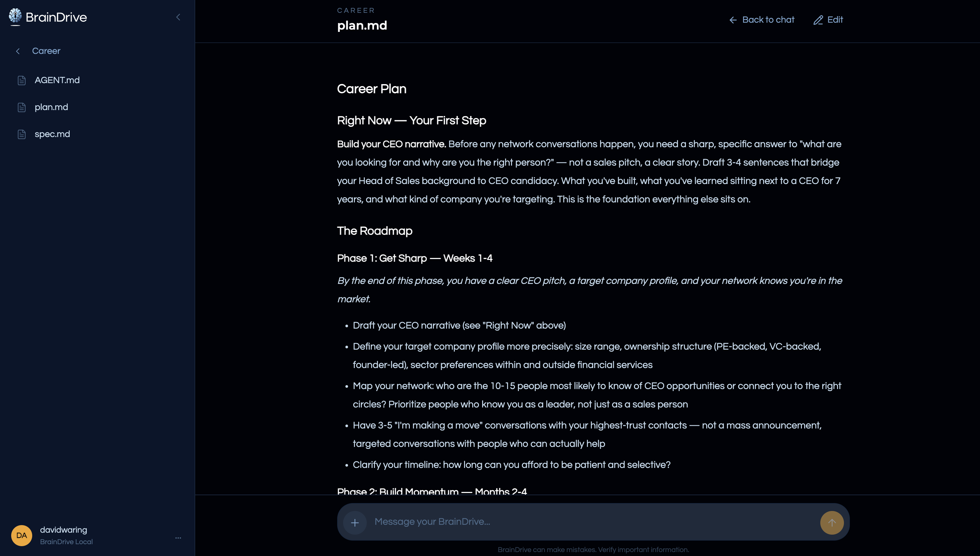Screen dimensions: 980x556
Task: Open the spec.md file
Action: pyautogui.click(x=52, y=134)
